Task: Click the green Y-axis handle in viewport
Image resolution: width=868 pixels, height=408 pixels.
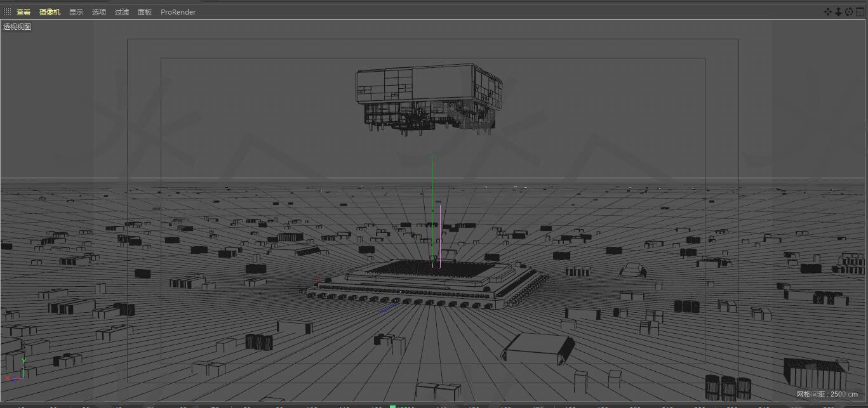Action: pos(432,203)
